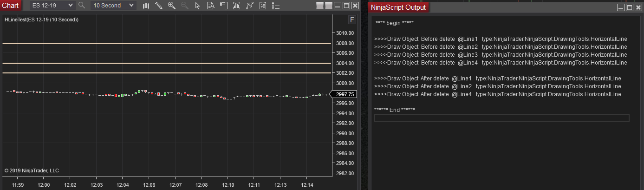Screen dimensions: 644x190
Task: Click the 'Before delete @Line3' output line
Action: 501,55
